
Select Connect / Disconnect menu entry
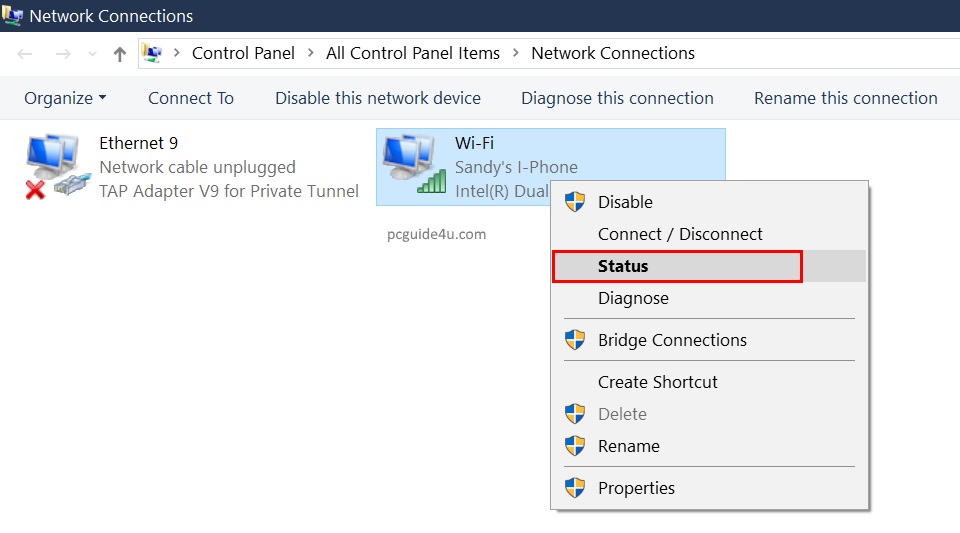(680, 234)
